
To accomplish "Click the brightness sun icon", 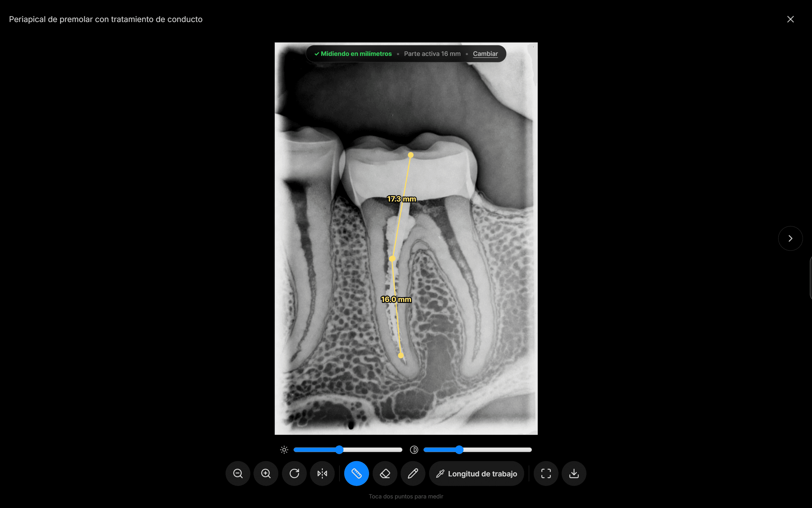I will tap(284, 450).
